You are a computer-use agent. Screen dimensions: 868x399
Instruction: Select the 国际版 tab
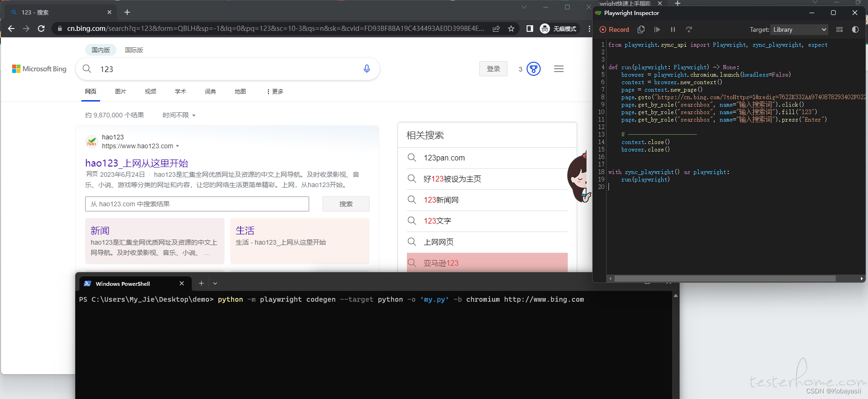tap(134, 50)
